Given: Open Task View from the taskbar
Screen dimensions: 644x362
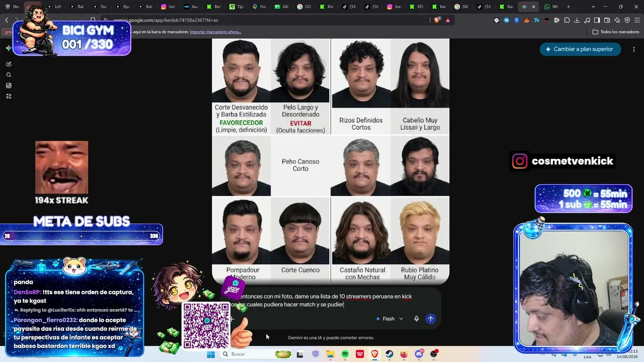Looking at the screenshot, I should pyautogui.click(x=300, y=354).
